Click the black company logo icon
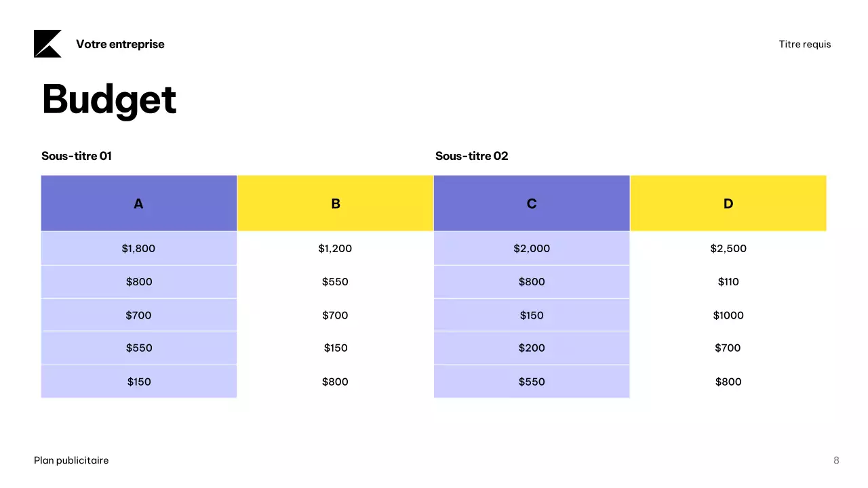 tap(47, 44)
